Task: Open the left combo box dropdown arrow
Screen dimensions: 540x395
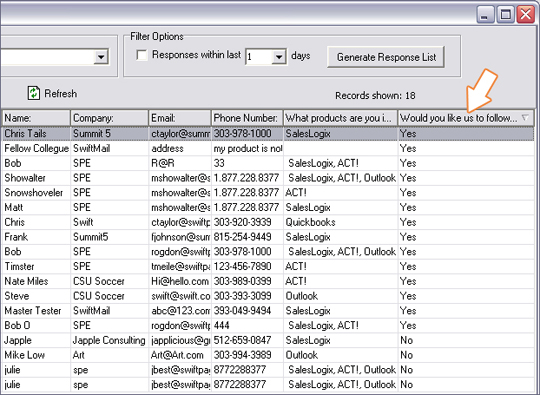Action: pyautogui.click(x=101, y=56)
